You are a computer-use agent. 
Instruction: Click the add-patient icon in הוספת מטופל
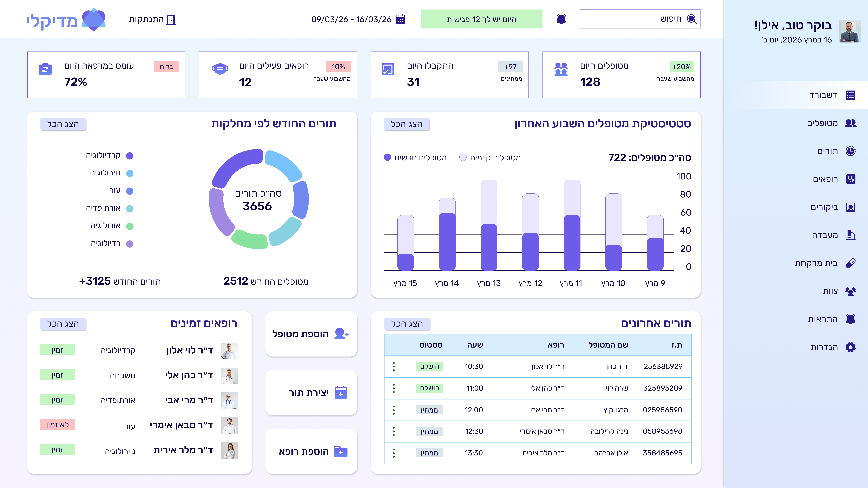[341, 334]
